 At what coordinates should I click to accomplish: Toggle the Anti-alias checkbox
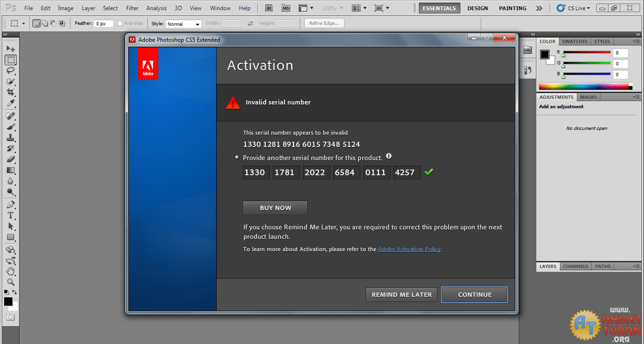[120, 24]
